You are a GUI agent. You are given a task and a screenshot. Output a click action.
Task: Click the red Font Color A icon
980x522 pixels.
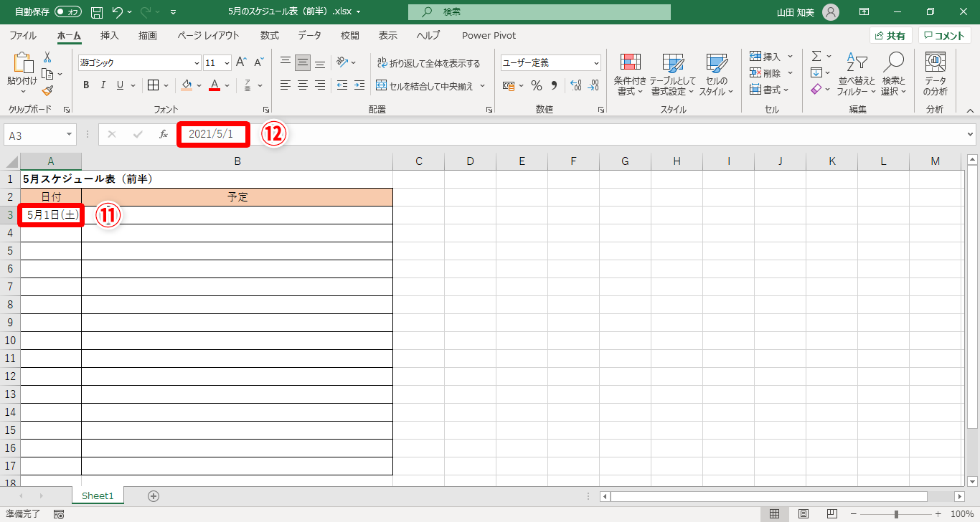[214, 85]
